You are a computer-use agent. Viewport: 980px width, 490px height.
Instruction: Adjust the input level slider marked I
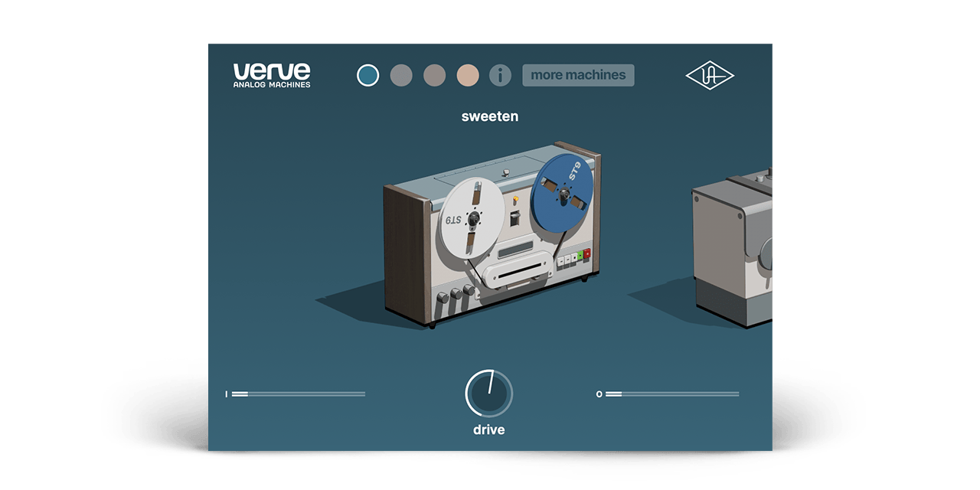click(299, 395)
